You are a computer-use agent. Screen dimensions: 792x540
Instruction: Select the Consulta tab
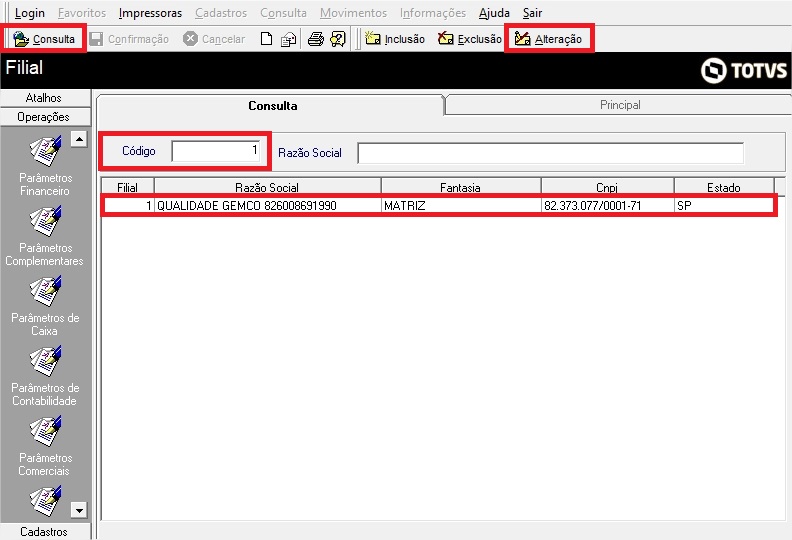click(x=272, y=105)
